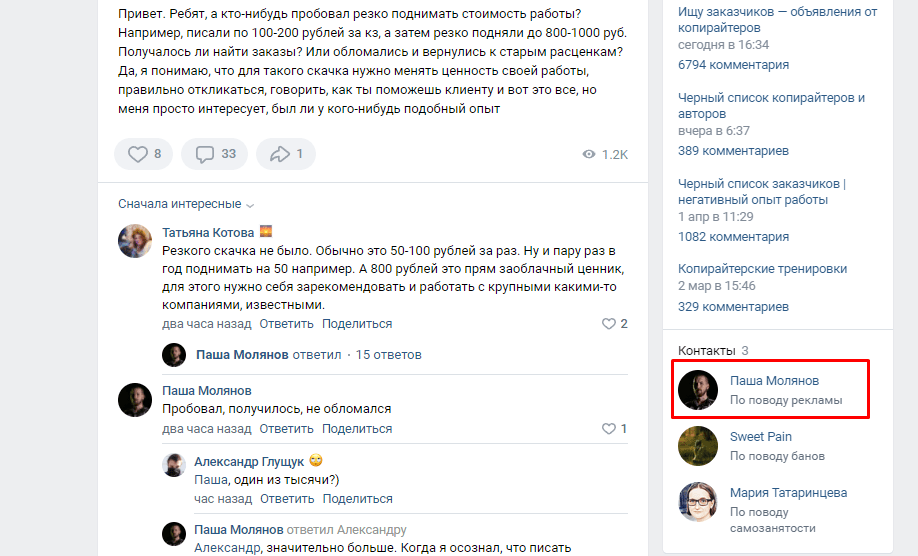Click the post views eye icon

[589, 155]
